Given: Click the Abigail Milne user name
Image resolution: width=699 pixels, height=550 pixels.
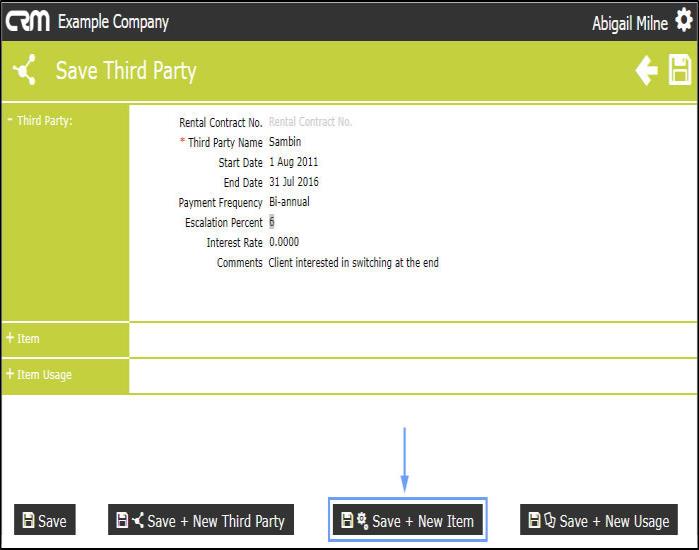Looking at the screenshot, I should (x=630, y=23).
